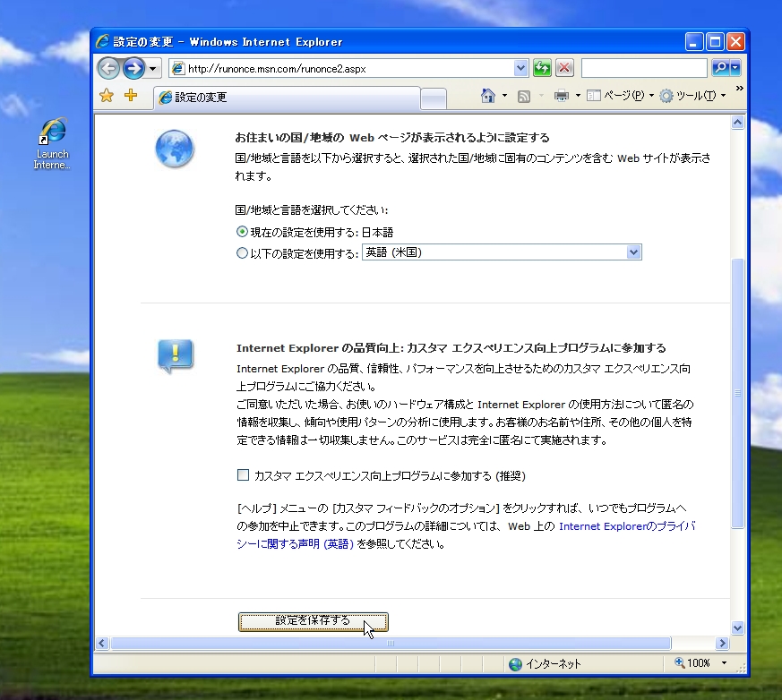
Task: Click Add to Favorites plus icon
Action: pyautogui.click(x=131, y=95)
